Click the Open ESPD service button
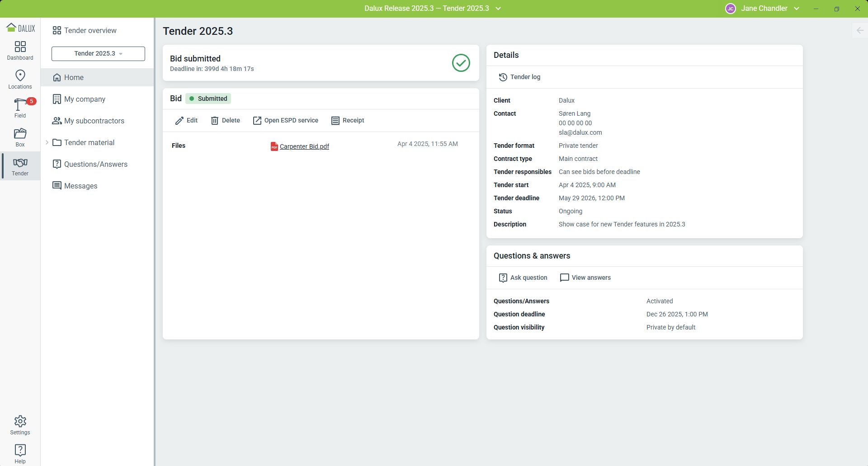 [285, 121]
